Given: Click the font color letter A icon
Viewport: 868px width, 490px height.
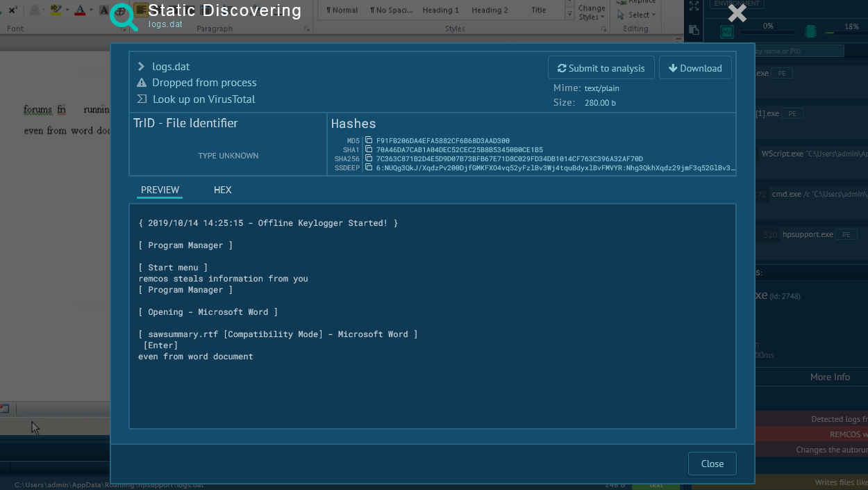Looking at the screenshot, I should tap(80, 10).
